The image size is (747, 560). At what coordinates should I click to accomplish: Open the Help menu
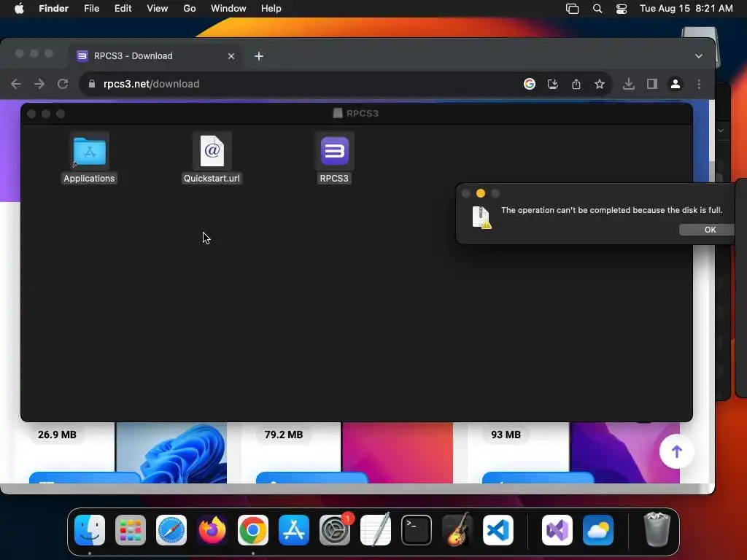tap(271, 9)
